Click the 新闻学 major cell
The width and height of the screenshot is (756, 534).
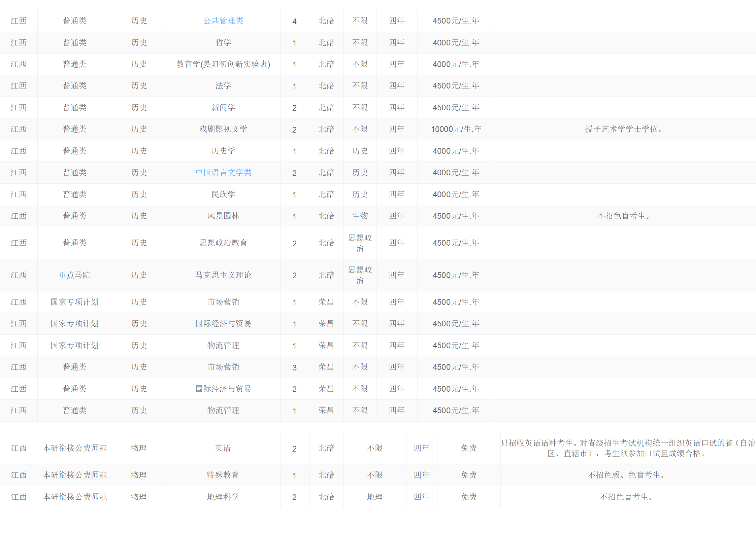pos(223,108)
